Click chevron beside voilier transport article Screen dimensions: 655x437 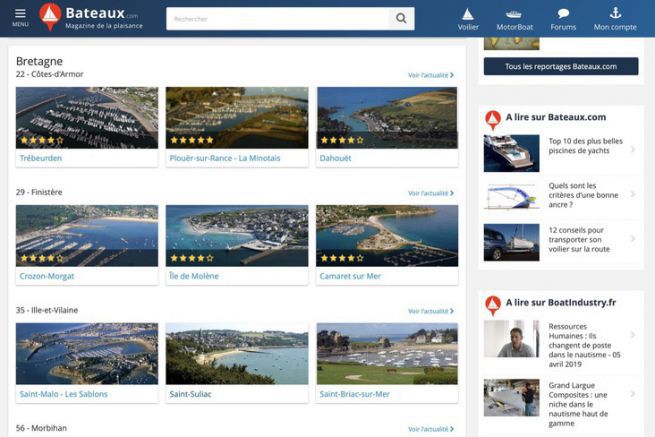633,239
